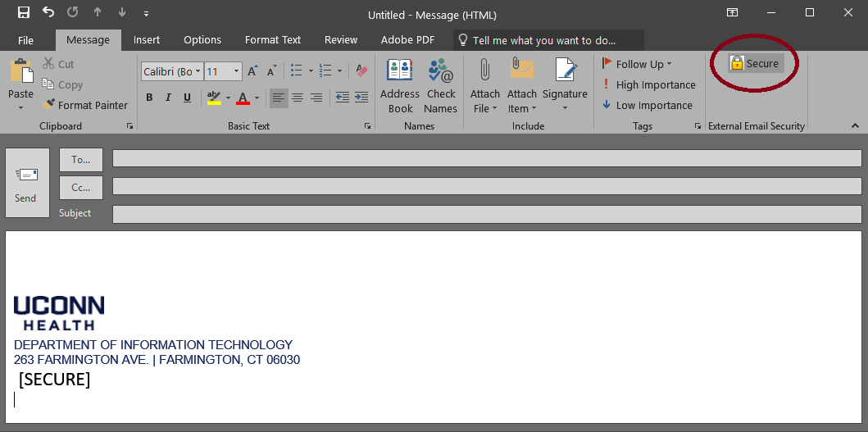
Task: Click the Secure lock icon
Action: point(737,64)
